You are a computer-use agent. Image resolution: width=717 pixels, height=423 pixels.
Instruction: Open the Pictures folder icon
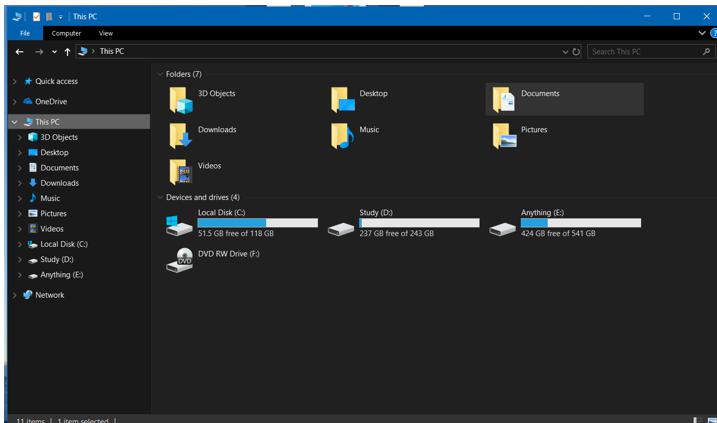coord(504,136)
